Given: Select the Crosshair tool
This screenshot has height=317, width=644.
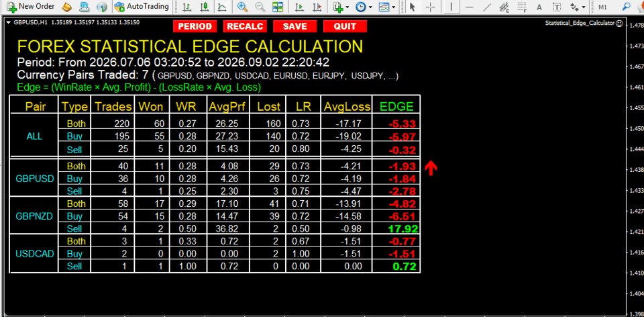Looking at the screenshot, I should click(x=431, y=7).
